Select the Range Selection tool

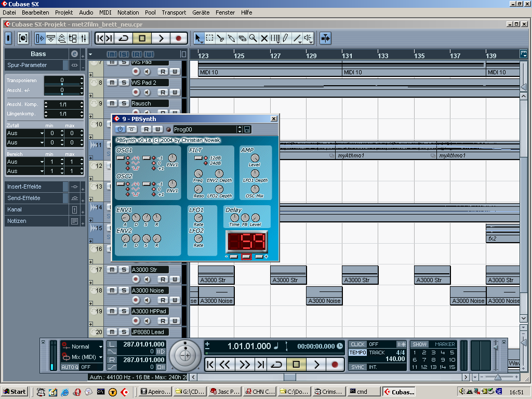coord(209,38)
